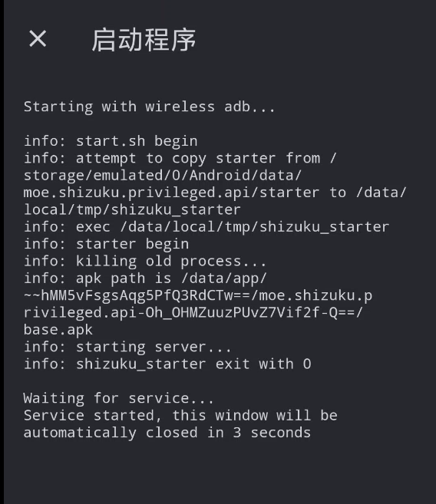The width and height of the screenshot is (436, 504).
Task: Click 'info: exec /data/local/tmp/shizuku_starter' line
Action: [206, 227]
